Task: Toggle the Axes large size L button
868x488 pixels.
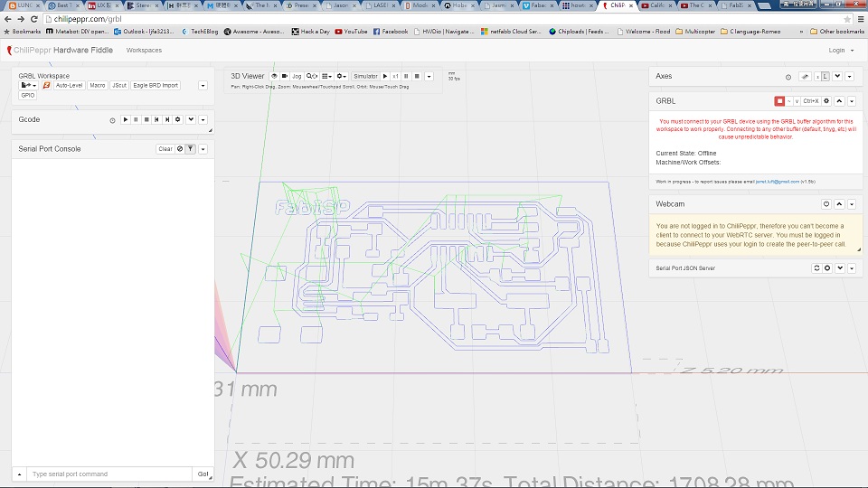Action: click(826, 76)
